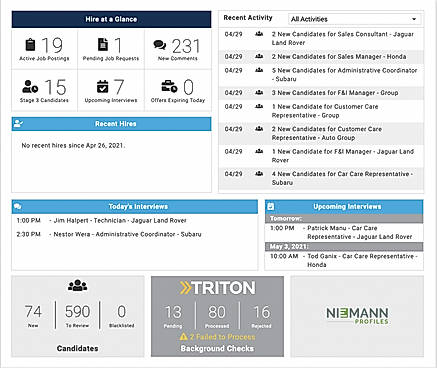
Task: Click the Today's Interviews header chat icon
Action: point(18,207)
